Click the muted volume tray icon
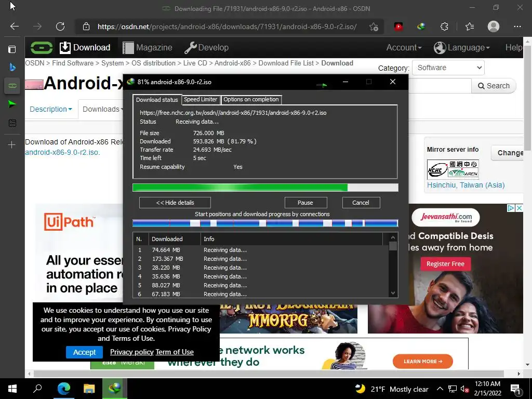The height and width of the screenshot is (399, 532). click(464, 389)
